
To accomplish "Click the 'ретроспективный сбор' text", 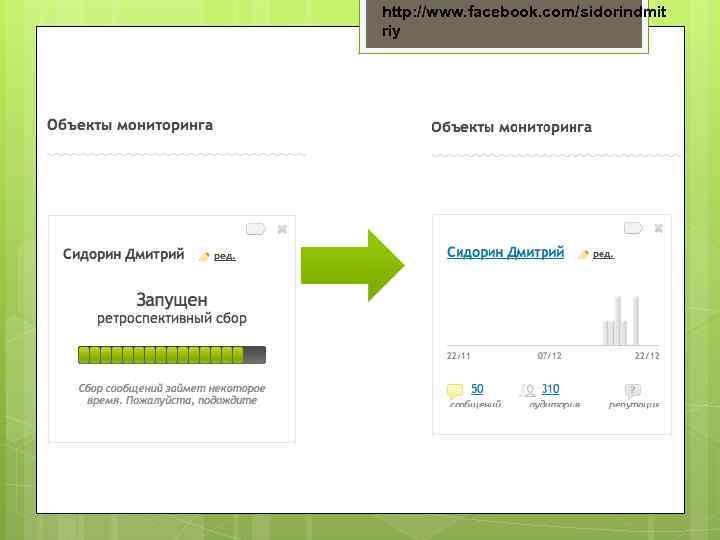I will (x=172, y=318).
